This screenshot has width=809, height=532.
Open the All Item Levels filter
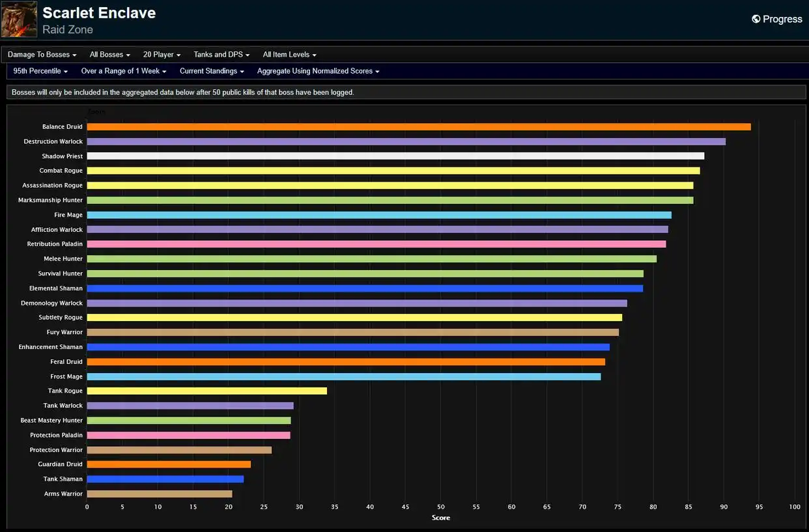pyautogui.click(x=290, y=55)
